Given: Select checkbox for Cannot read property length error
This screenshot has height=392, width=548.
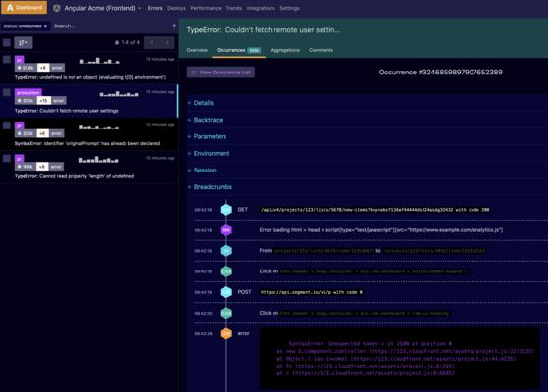Looking at the screenshot, I should (7, 158).
